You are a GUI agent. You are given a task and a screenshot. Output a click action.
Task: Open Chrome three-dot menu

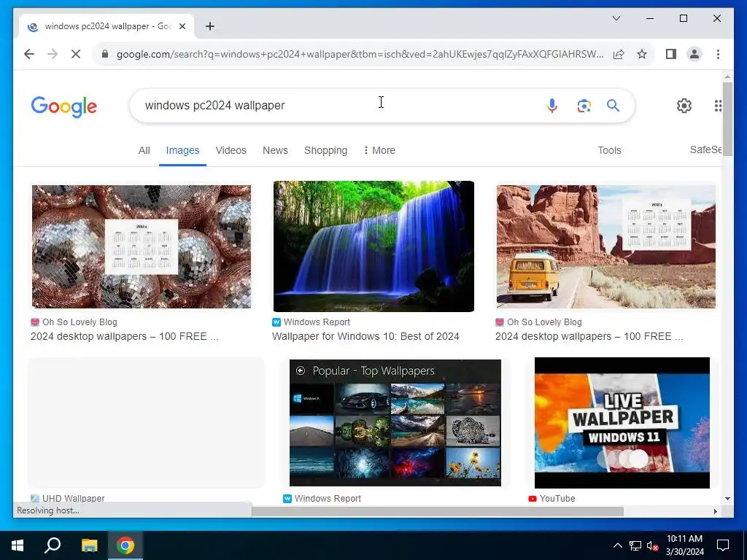pyautogui.click(x=718, y=54)
